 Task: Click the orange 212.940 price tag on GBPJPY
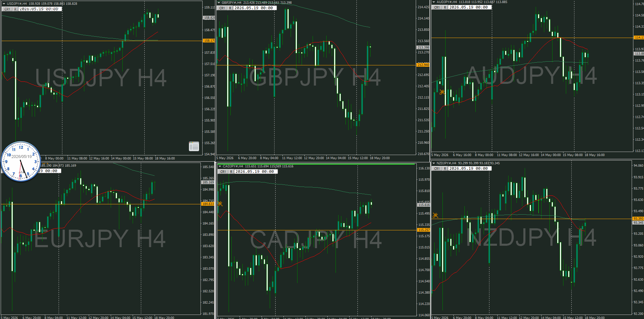coord(423,65)
